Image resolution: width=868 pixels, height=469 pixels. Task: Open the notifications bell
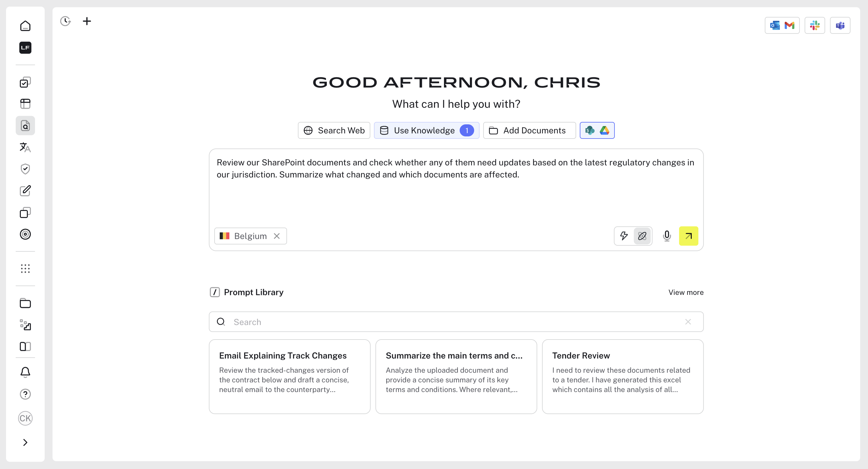click(25, 372)
